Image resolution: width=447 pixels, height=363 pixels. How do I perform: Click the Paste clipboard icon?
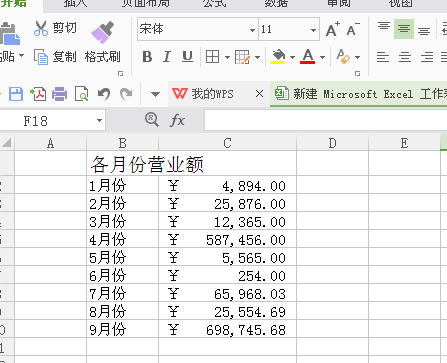click(10, 34)
